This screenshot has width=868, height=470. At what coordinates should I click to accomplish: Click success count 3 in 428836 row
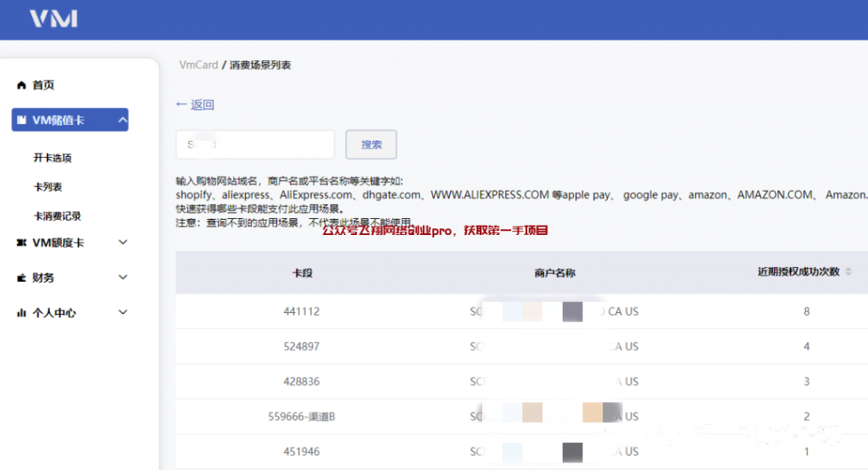(807, 381)
